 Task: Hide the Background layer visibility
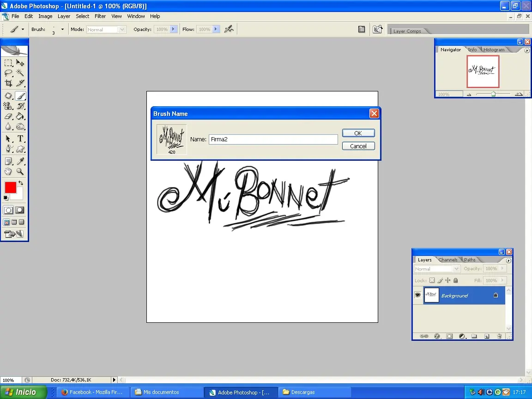[418, 295]
